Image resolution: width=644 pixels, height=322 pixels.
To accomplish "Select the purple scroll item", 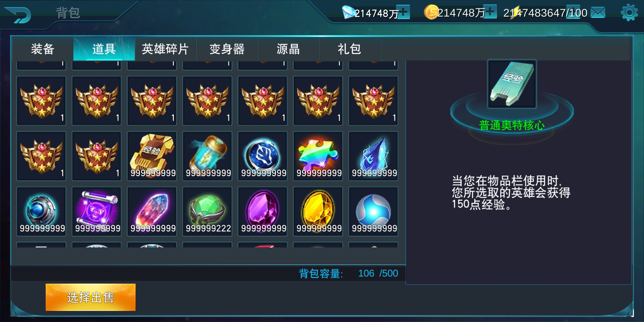I will click(97, 211).
